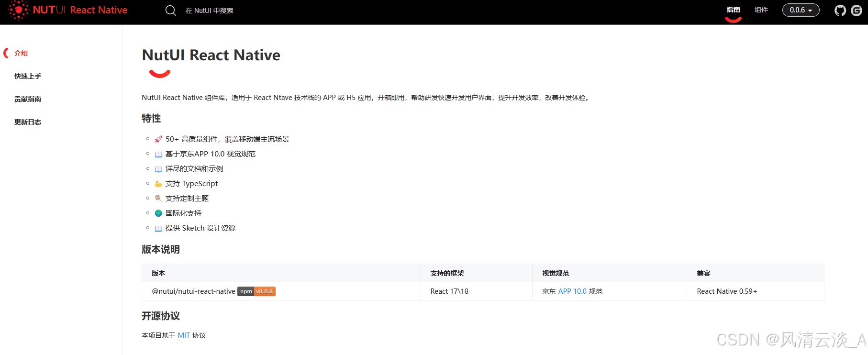Viewport: 868px width, 355px height.
Task: Click the 版本说明 section heading
Action: point(161,249)
